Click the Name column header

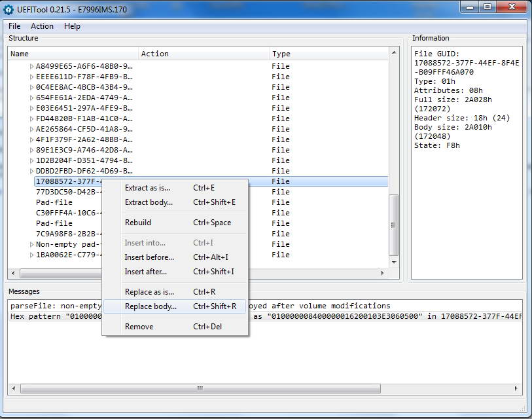click(73, 54)
